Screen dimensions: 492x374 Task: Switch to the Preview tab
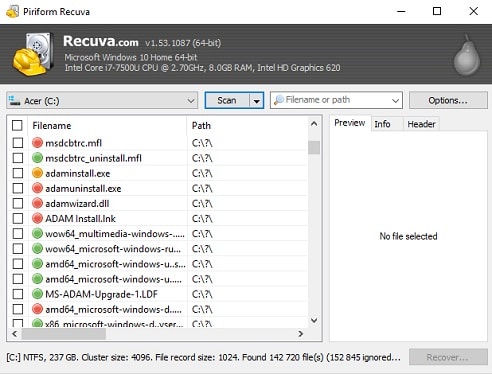pos(350,123)
